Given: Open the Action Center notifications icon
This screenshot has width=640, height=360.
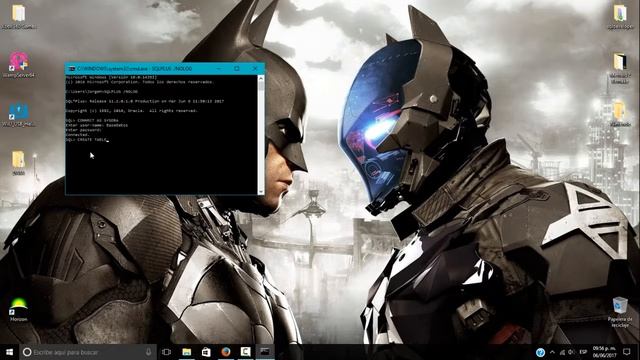Looking at the screenshot, I should tap(627, 352).
